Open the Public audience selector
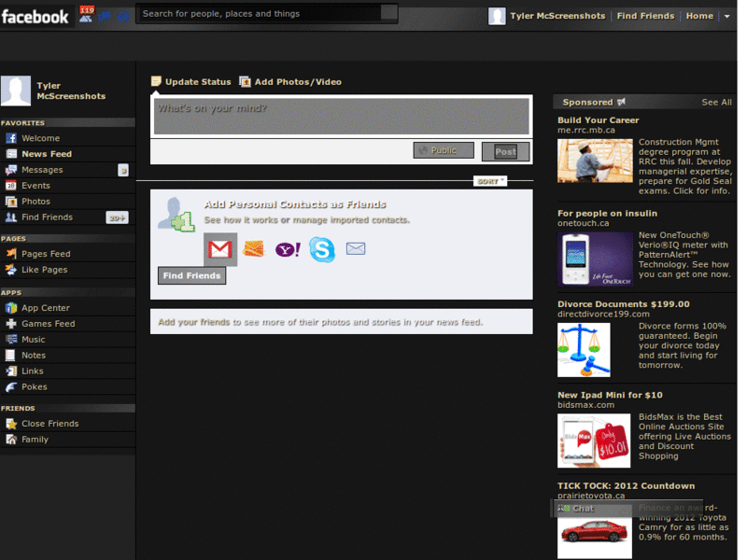This screenshot has height=560, width=747. pyautogui.click(x=444, y=150)
